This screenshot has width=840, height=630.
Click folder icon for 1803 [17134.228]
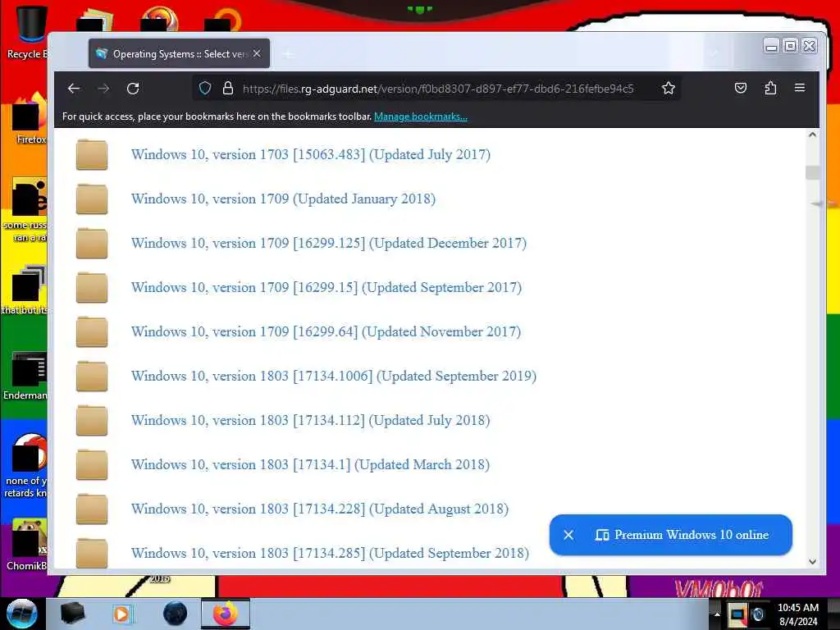point(92,509)
